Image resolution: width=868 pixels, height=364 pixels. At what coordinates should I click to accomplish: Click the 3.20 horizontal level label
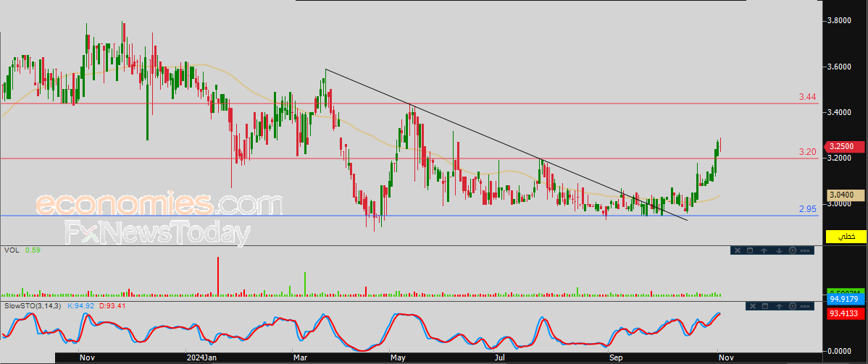click(808, 151)
